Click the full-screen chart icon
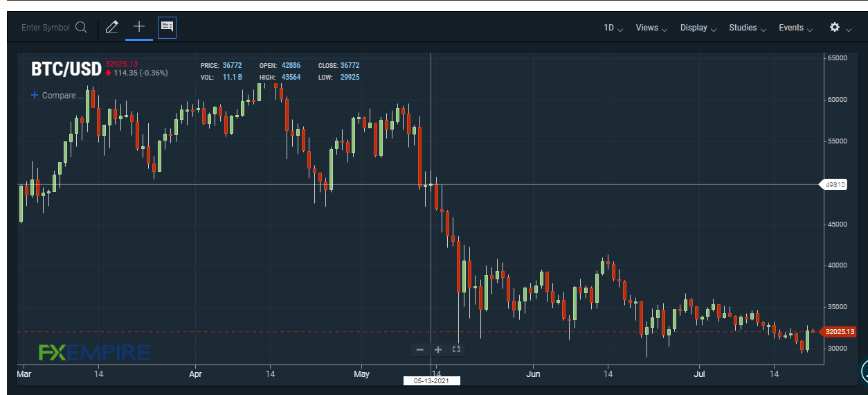The image size is (868, 395). pyautogui.click(x=455, y=349)
